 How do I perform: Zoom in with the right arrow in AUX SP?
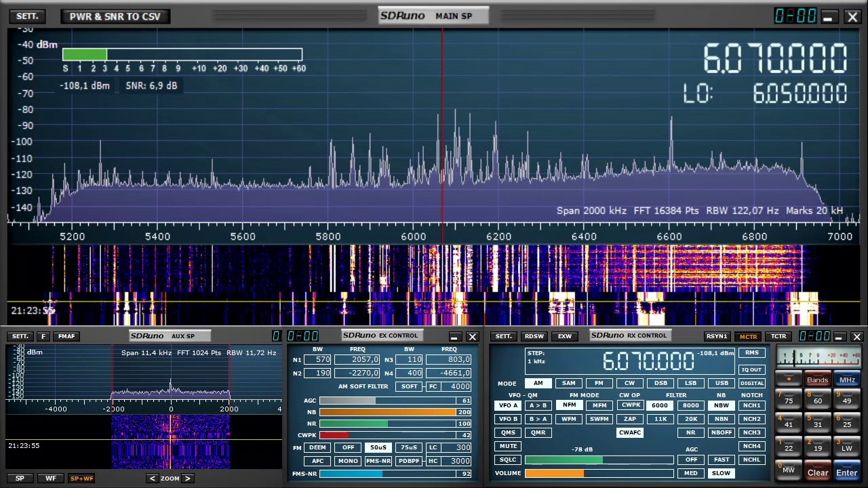(188, 479)
